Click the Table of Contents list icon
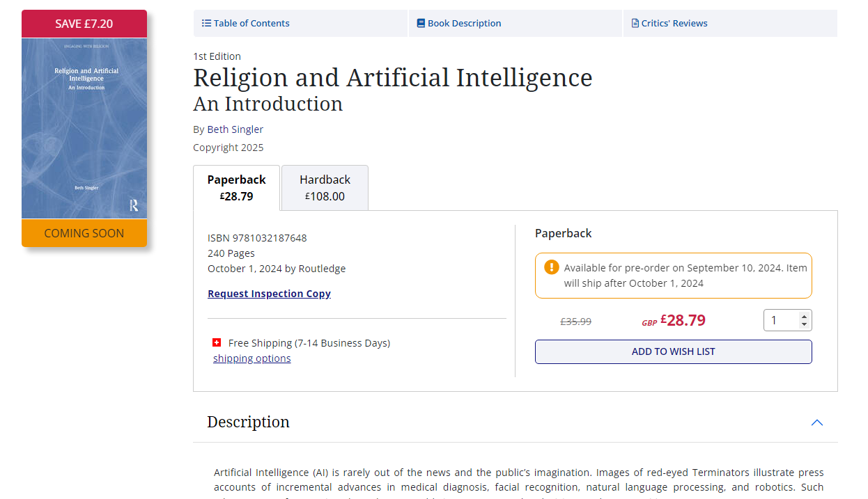Image resolution: width=868 pixels, height=499 pixels. pos(206,23)
